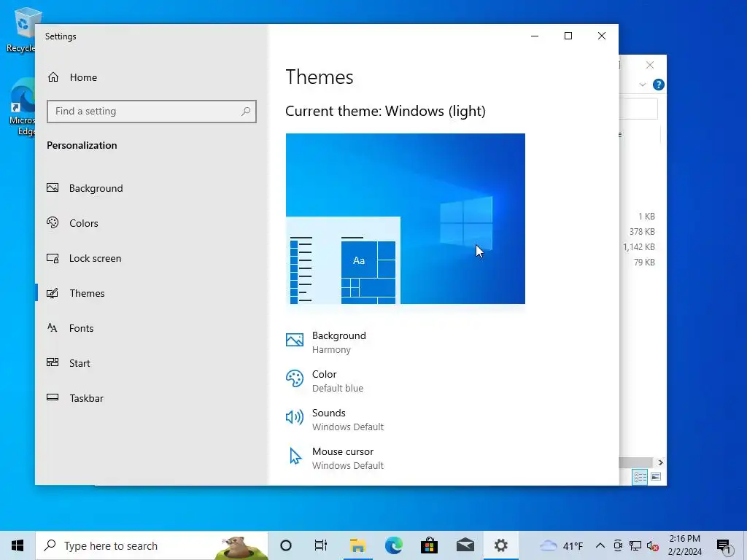Click the Sounds speaker icon in Themes

[295, 417]
